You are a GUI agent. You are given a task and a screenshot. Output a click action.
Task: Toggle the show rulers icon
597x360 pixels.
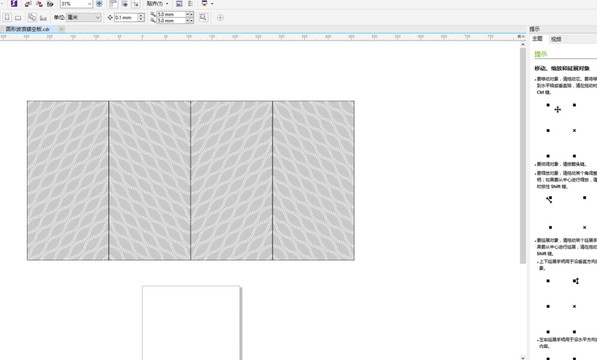click(x=113, y=4)
